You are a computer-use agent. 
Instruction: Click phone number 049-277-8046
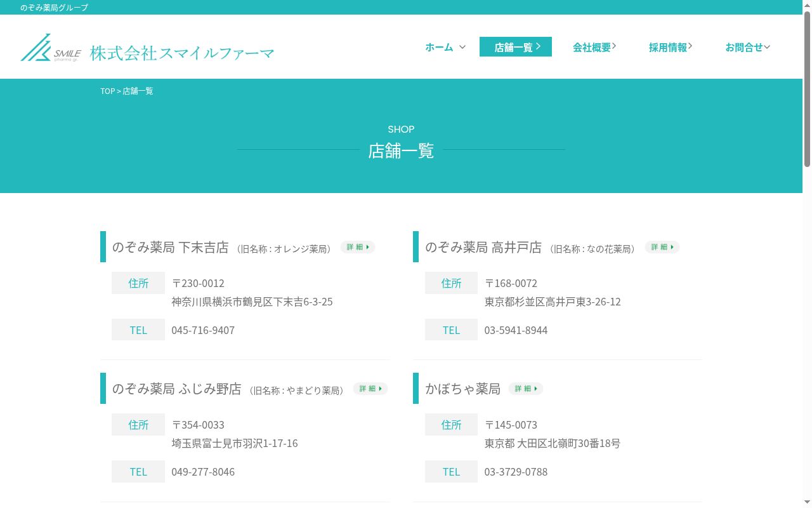pos(203,472)
